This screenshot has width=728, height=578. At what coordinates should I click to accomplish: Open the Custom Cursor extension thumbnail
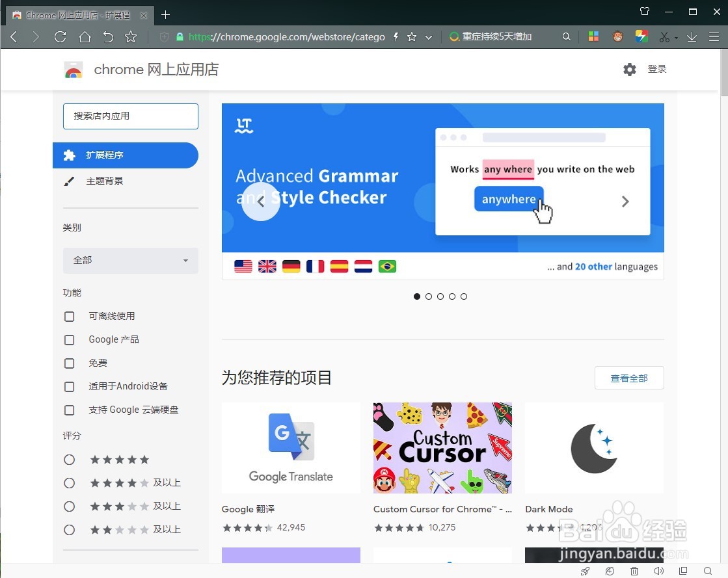click(442, 448)
